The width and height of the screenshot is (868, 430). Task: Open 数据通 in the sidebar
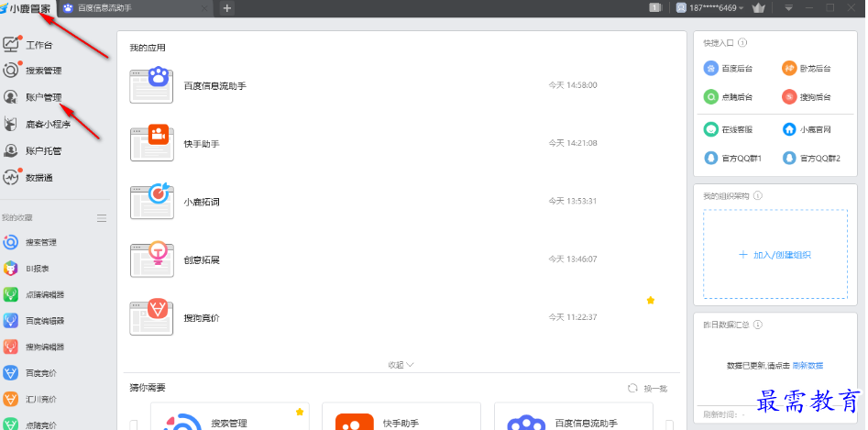pos(28,178)
